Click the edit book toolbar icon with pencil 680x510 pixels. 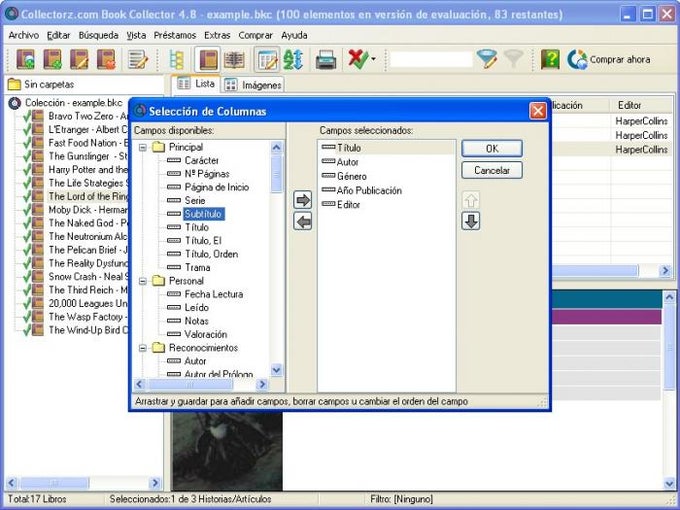point(79,59)
